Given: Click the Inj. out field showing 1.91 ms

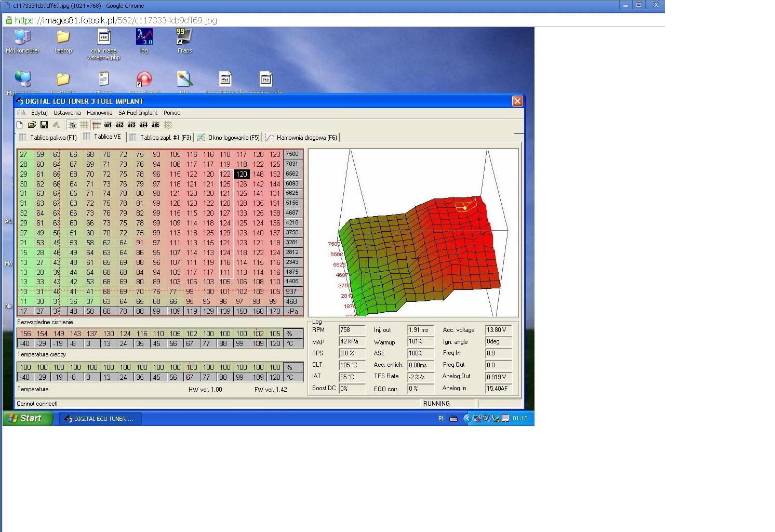Looking at the screenshot, I should point(420,330).
